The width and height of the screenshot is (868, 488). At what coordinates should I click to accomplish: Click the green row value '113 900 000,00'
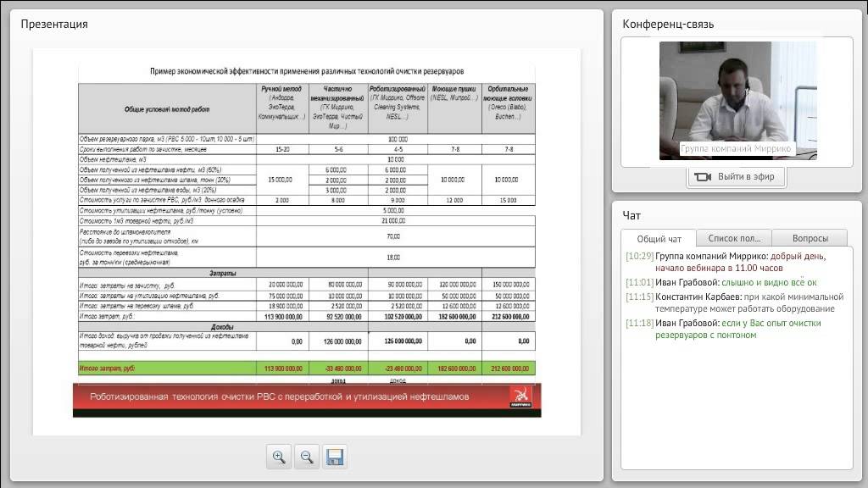coord(283,368)
